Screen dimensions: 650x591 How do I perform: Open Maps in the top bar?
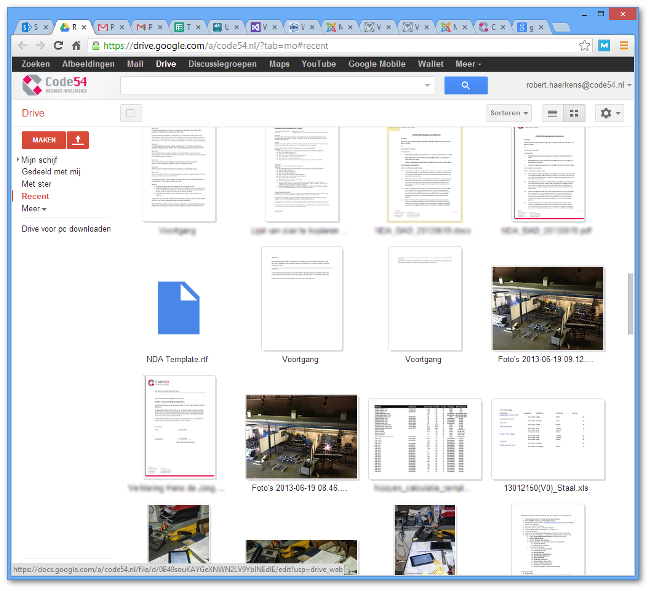click(x=279, y=64)
